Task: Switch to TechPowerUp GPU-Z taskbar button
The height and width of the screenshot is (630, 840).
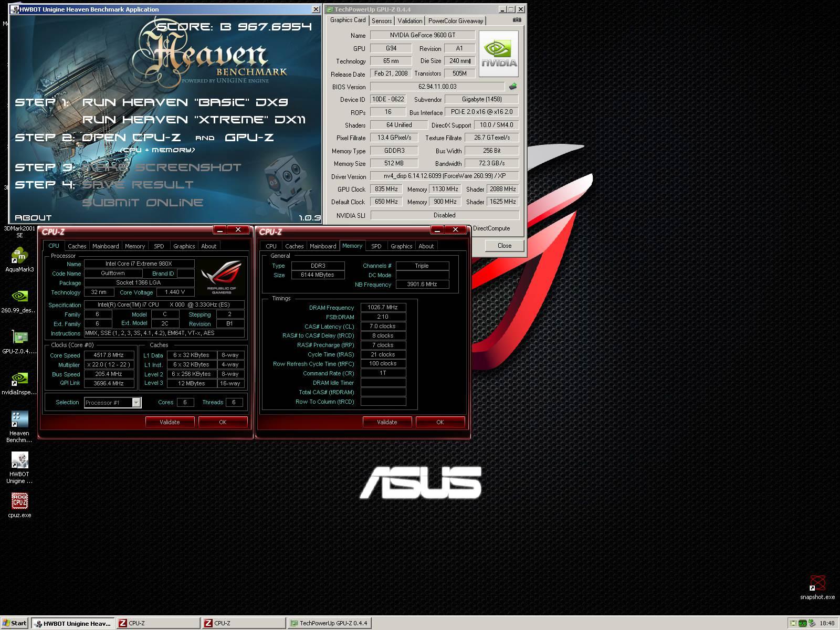Action: click(x=330, y=623)
